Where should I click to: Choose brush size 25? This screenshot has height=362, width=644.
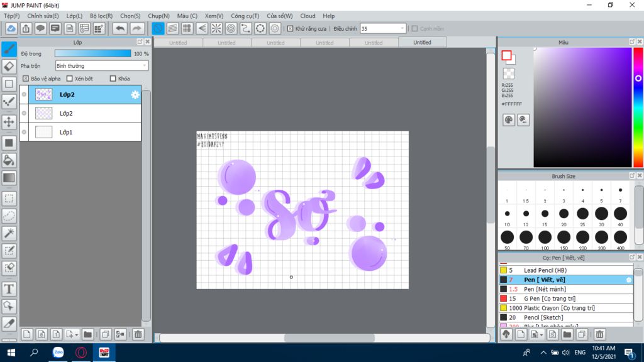582,214
